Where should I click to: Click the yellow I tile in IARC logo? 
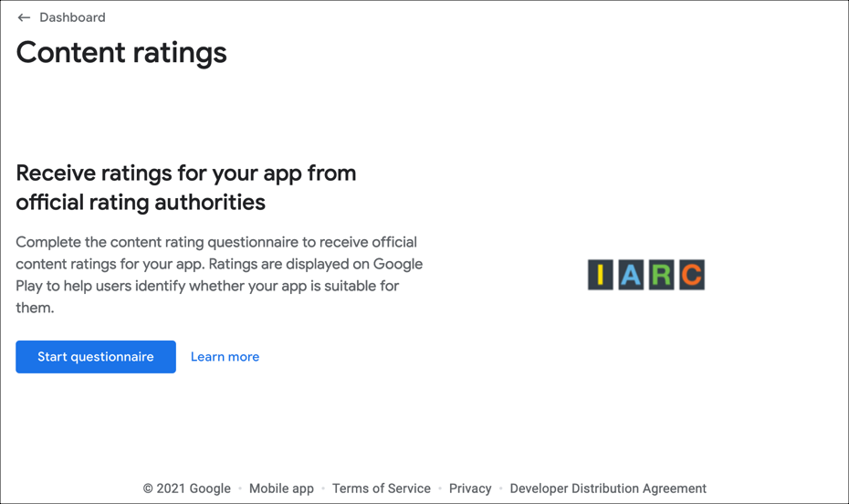(601, 275)
